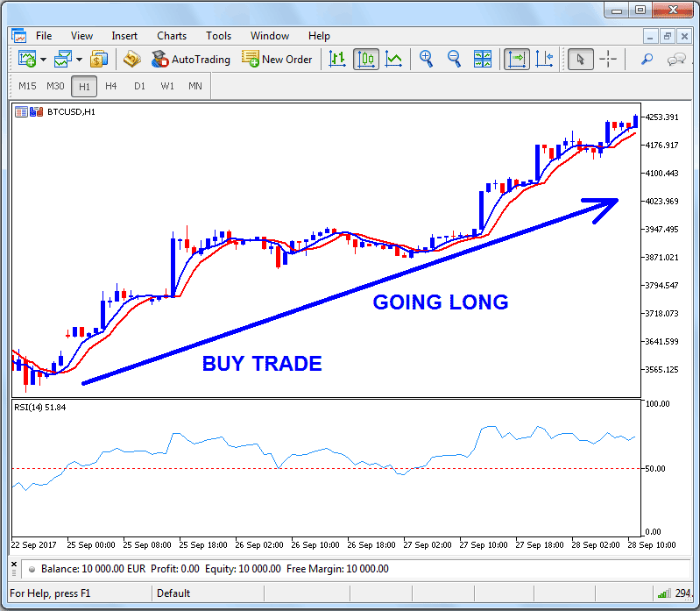Click the New Order button
The image size is (700, 611).
pos(277,59)
